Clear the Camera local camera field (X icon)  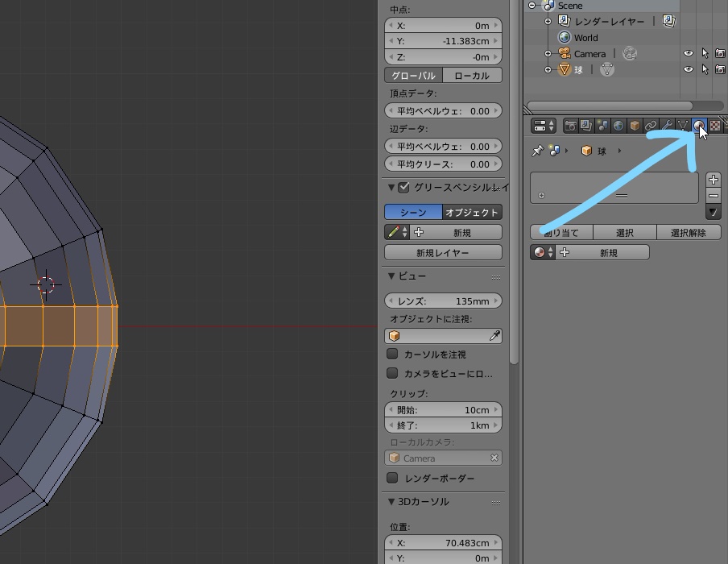[494, 458]
